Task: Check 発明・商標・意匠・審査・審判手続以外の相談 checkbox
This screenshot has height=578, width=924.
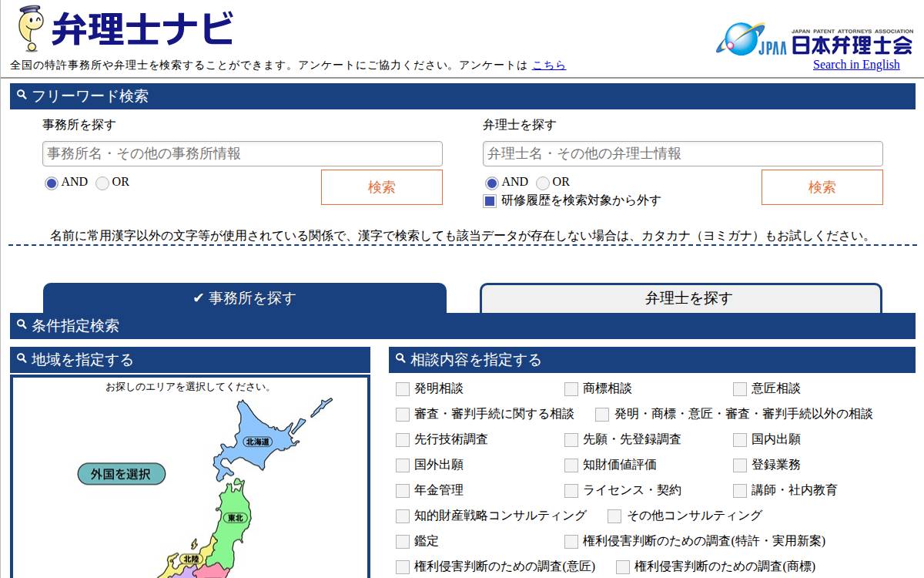Action: pyautogui.click(x=602, y=415)
